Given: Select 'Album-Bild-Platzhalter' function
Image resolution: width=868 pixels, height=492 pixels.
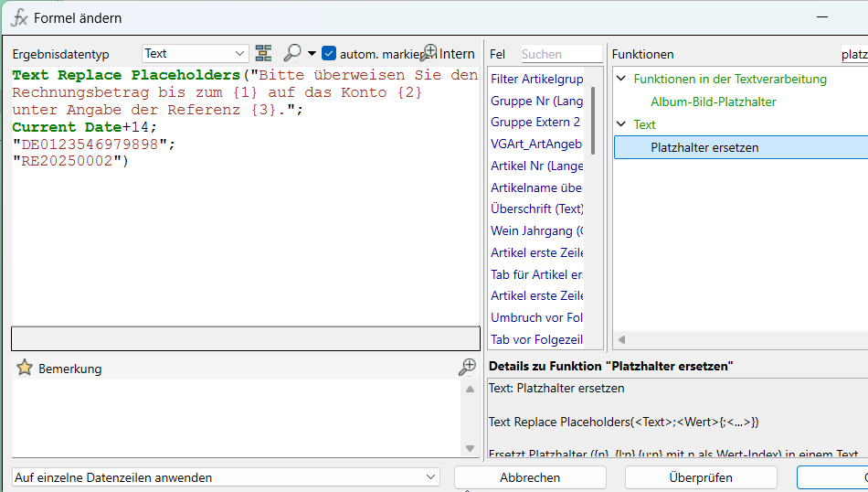Looking at the screenshot, I should (713, 102).
